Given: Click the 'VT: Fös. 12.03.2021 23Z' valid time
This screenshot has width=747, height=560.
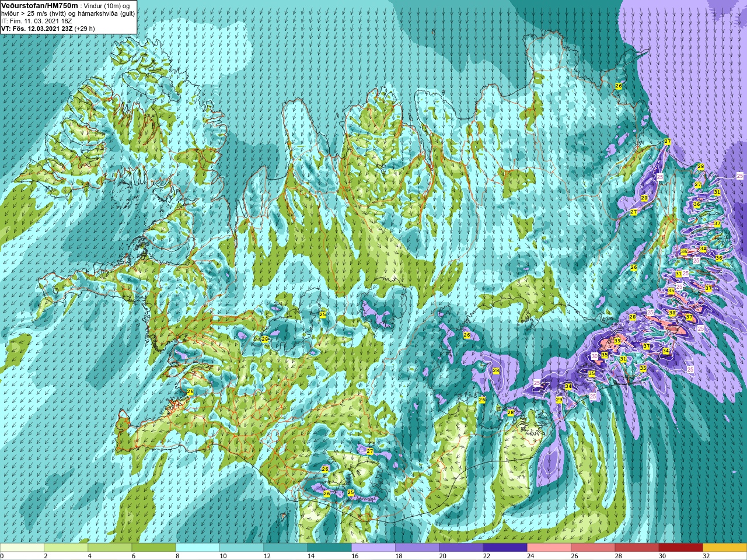Looking at the screenshot, I should click(x=37, y=28).
